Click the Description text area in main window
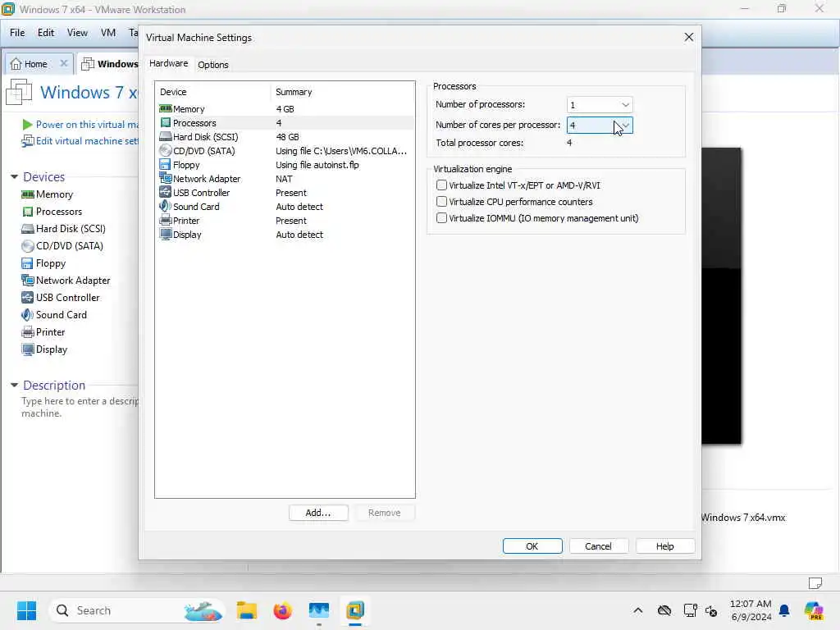840x630 pixels. click(80, 407)
